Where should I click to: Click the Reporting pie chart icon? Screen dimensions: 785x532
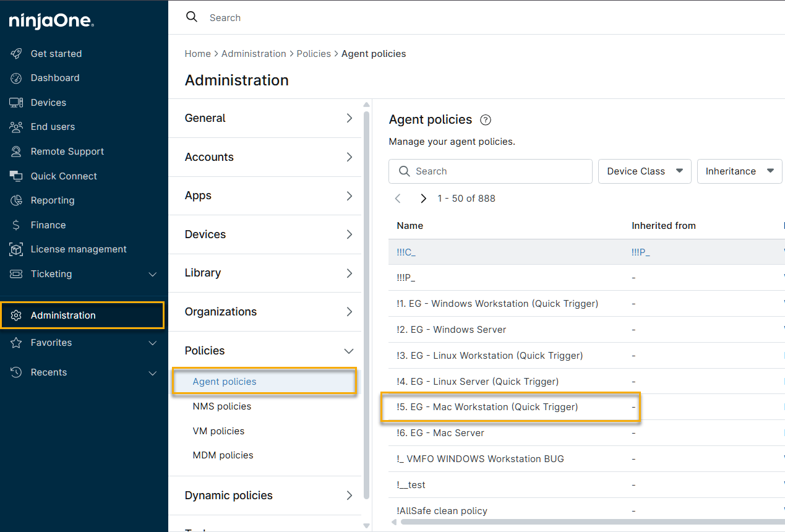pos(17,200)
